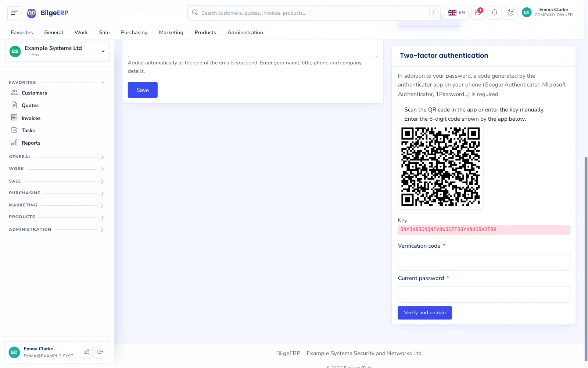This screenshot has height=368, width=588.
Task: Open the Sale top menu
Action: coord(104,32)
